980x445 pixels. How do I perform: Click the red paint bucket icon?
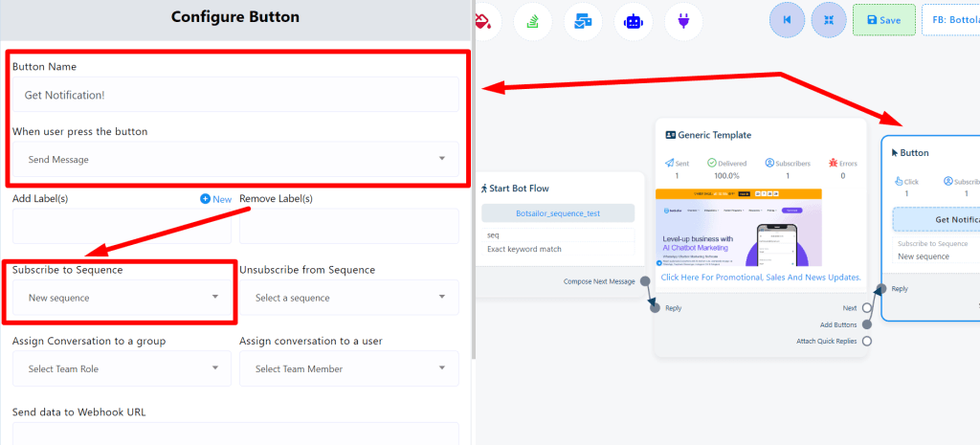pos(483,20)
